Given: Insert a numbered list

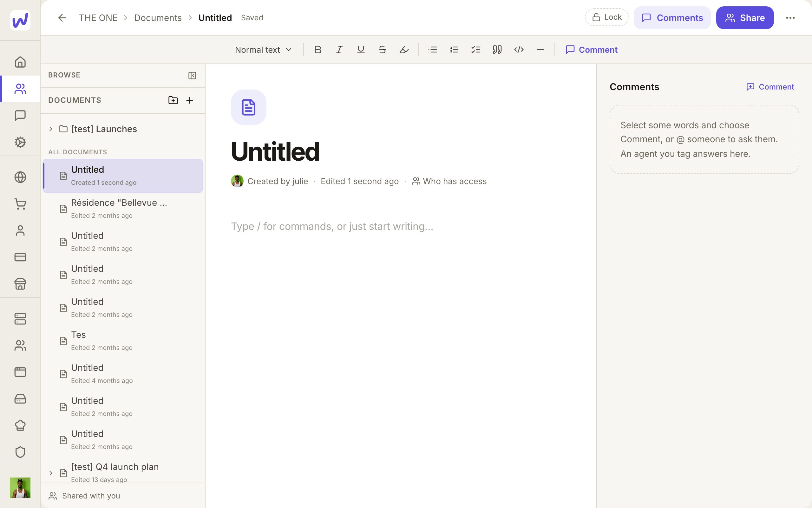Looking at the screenshot, I should pyautogui.click(x=454, y=50).
